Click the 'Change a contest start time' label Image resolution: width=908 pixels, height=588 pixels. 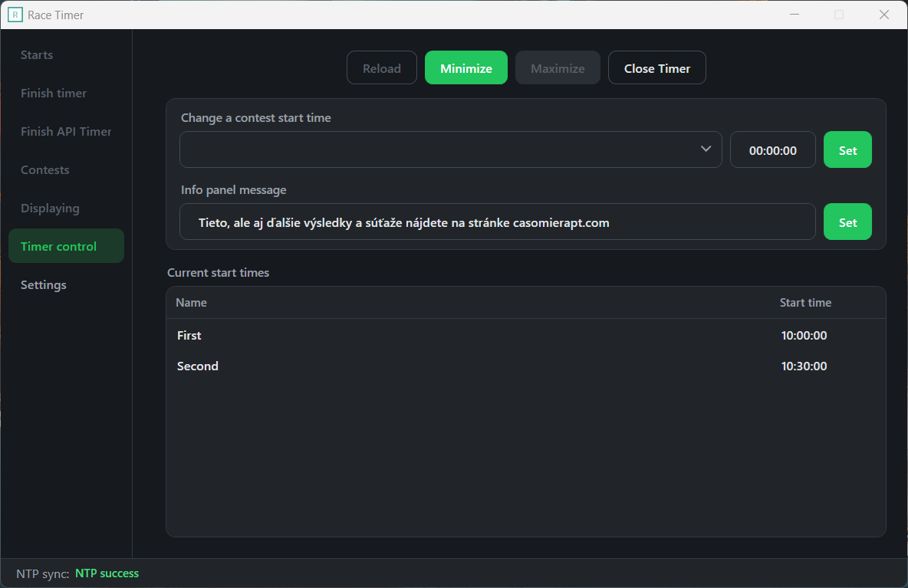pos(256,117)
